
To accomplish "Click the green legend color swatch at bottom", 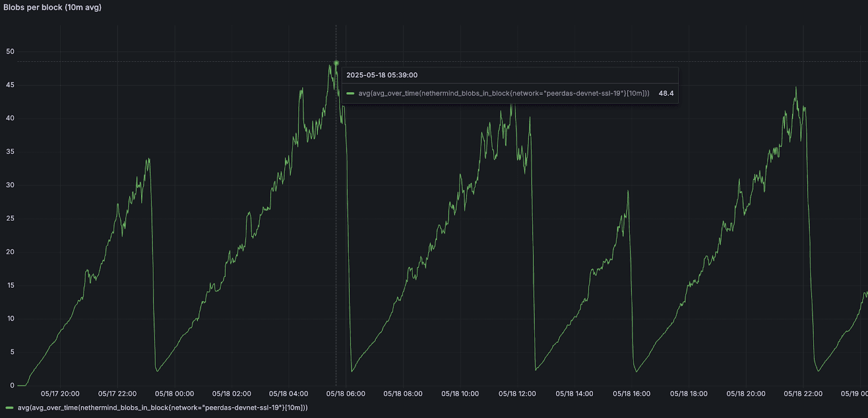I will click(x=9, y=408).
